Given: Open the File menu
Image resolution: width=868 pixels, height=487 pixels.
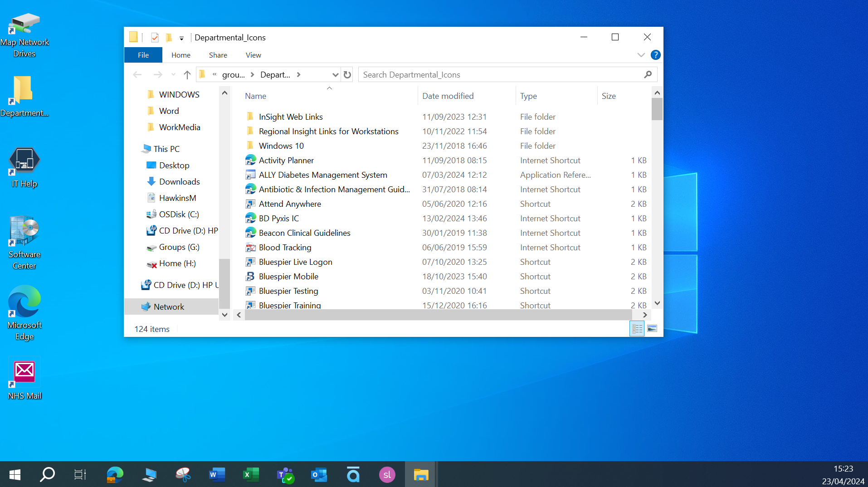Looking at the screenshot, I should [143, 55].
